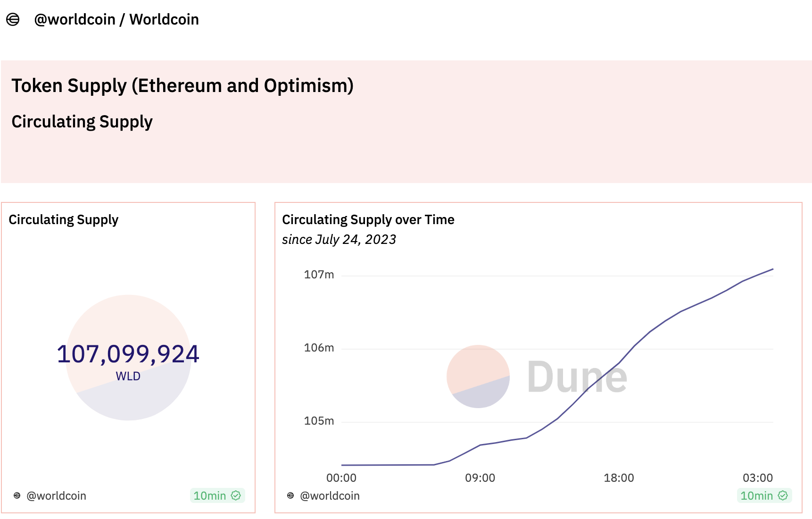Select the Circulating Supply over Time chart title

pyautogui.click(x=368, y=220)
